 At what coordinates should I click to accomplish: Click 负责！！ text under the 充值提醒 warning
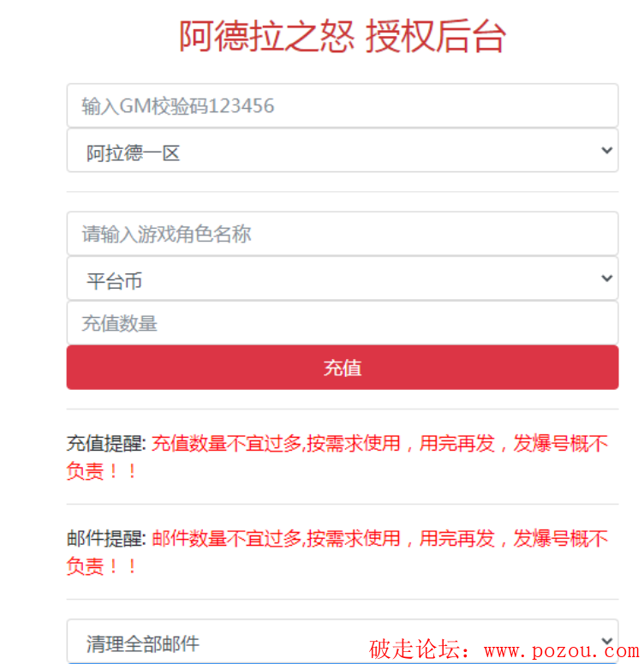click(x=102, y=471)
